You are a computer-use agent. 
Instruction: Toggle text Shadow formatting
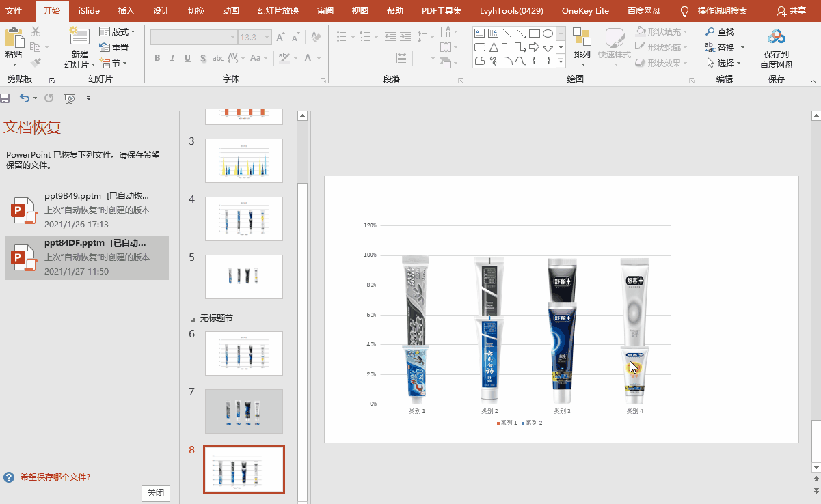[202, 58]
